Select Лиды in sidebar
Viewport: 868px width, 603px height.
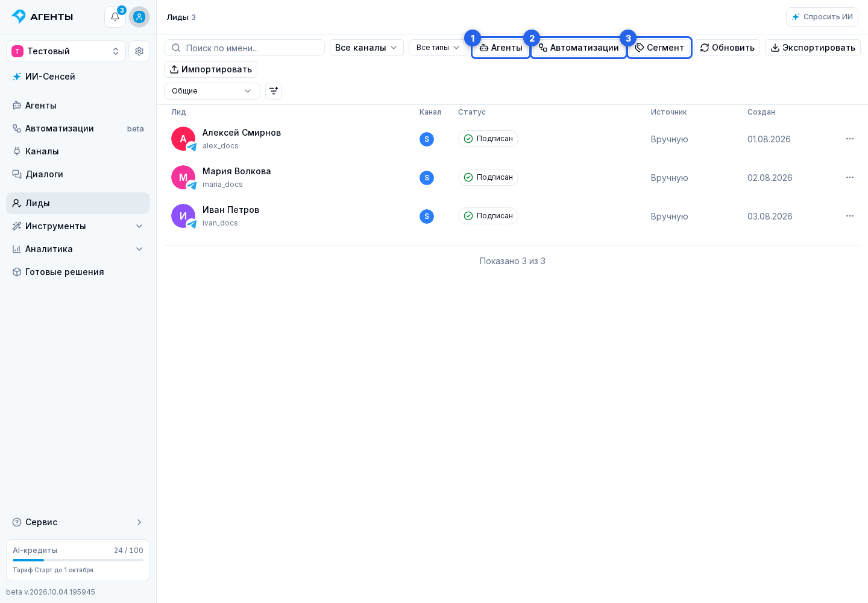[x=78, y=203]
